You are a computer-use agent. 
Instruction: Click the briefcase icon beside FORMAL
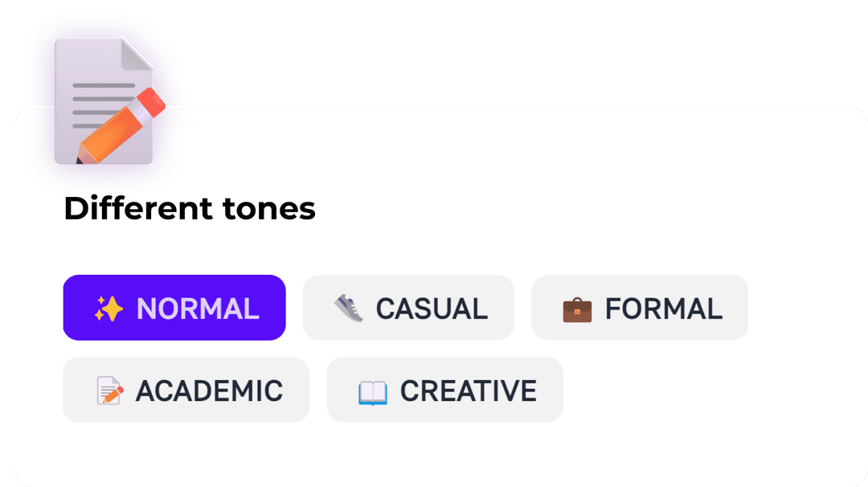tap(577, 309)
